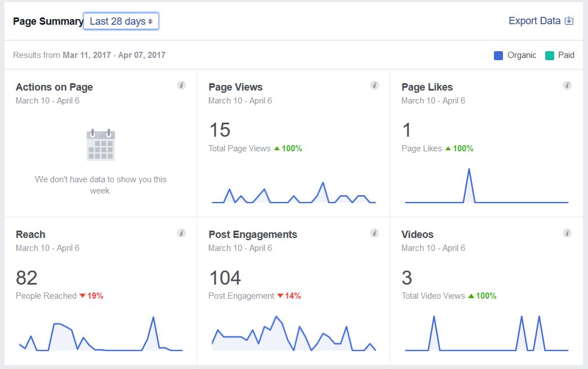588x369 pixels.
Task: Click the Page Views line chart
Action: pyautogui.click(x=293, y=192)
